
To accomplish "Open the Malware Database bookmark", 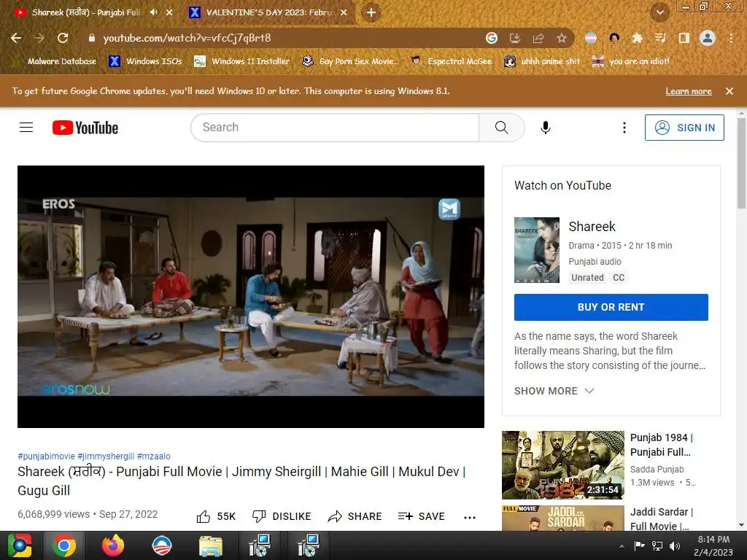I will tap(55, 61).
